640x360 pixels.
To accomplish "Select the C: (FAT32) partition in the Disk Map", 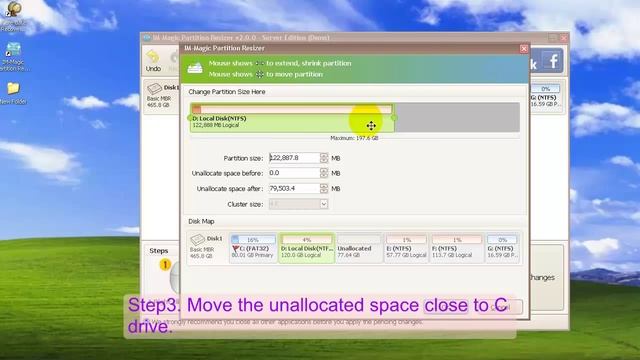I will point(253,248).
